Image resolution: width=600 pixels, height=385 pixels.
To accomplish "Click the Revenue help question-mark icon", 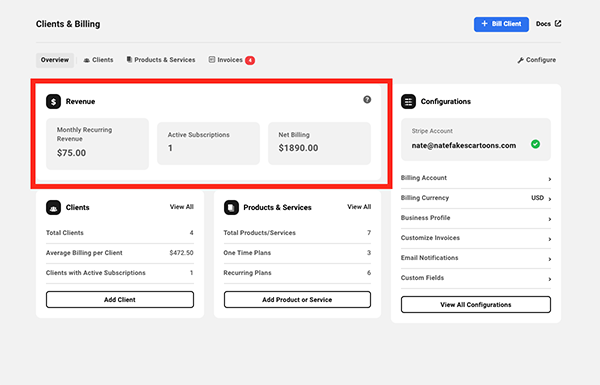I will pyautogui.click(x=367, y=100).
